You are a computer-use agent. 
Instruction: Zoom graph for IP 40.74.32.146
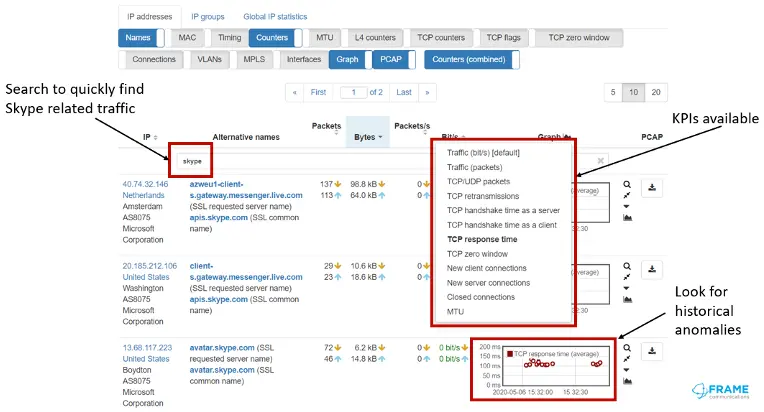[627, 185]
